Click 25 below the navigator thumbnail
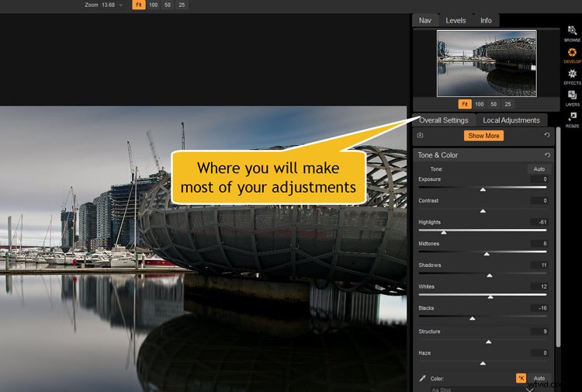This screenshot has height=392, width=582. click(508, 104)
